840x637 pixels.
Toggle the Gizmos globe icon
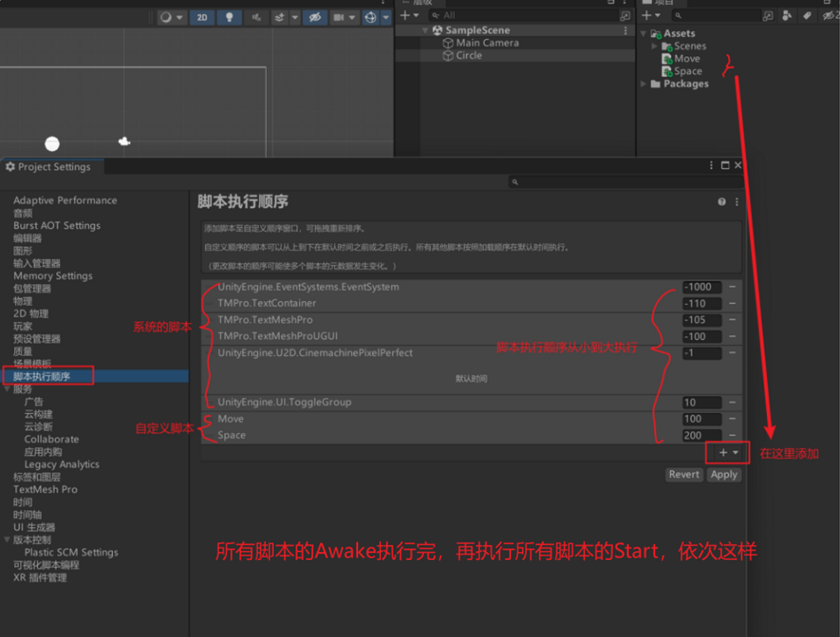click(x=371, y=17)
